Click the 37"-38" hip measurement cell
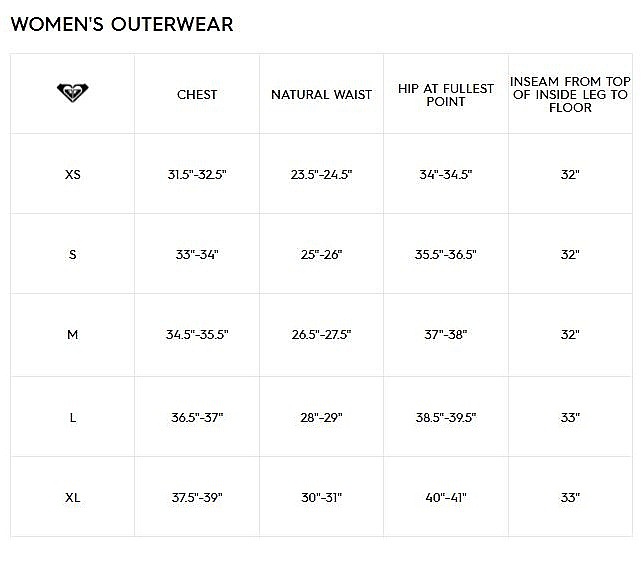642x572 pixels. tap(445, 335)
